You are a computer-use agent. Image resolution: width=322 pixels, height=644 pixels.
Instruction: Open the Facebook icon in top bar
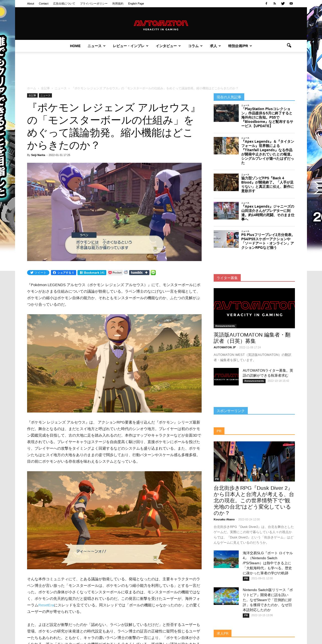(266, 4)
